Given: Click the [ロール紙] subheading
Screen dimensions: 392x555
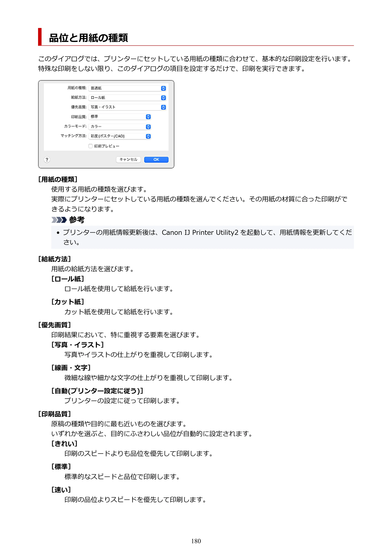Looking at the screenshot, I should pyautogui.click(x=68, y=279).
